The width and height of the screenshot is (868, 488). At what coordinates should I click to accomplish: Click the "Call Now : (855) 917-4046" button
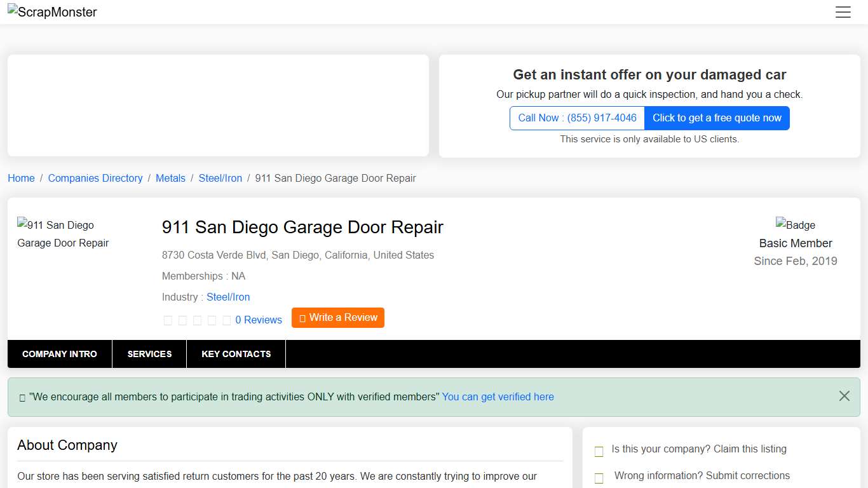[x=576, y=118]
